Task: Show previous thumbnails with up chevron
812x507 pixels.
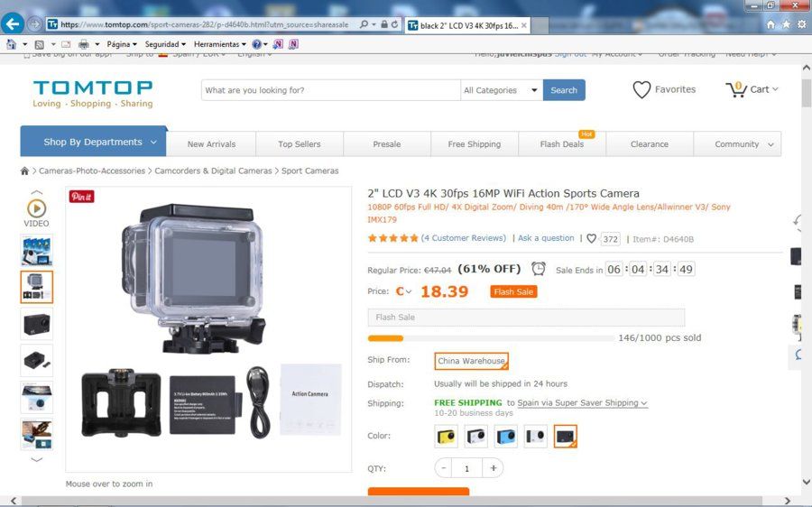Action: [36, 193]
